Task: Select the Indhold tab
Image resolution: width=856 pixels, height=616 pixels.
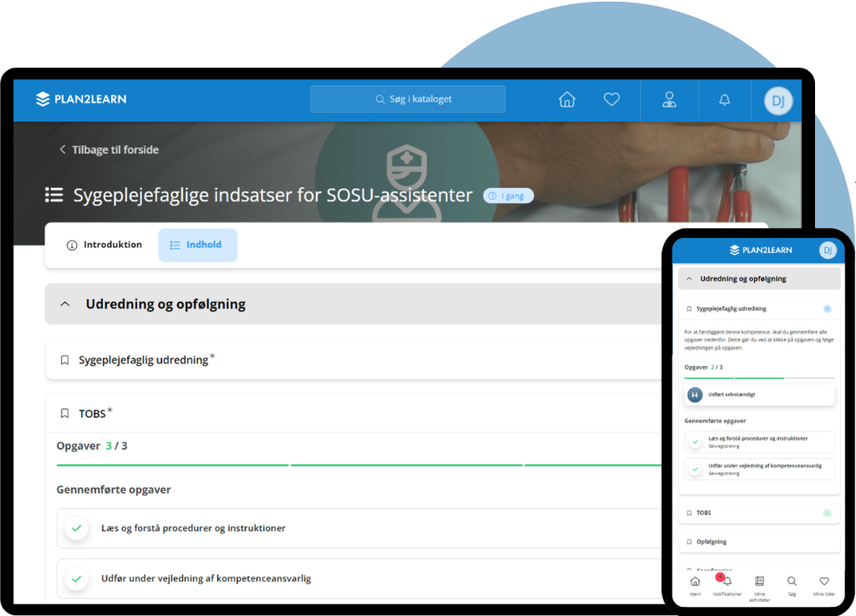Action: [197, 245]
